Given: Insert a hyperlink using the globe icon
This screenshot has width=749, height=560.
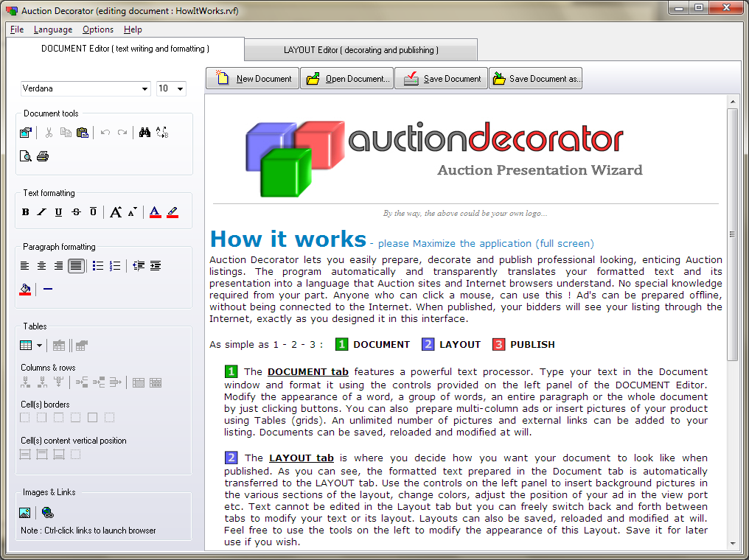Looking at the screenshot, I should pos(48,513).
